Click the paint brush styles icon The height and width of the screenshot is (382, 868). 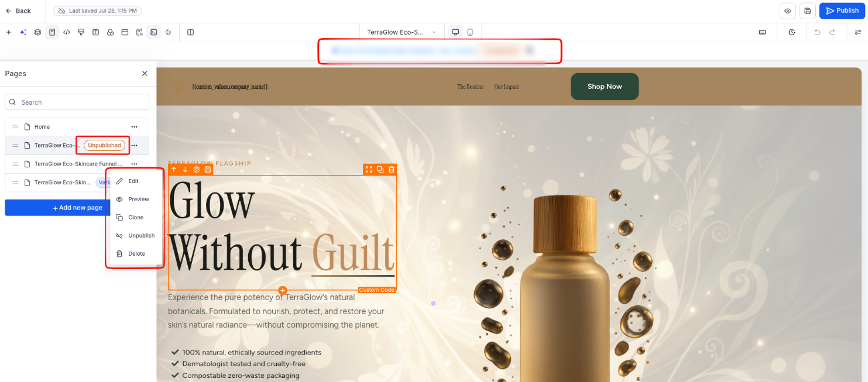point(81,32)
